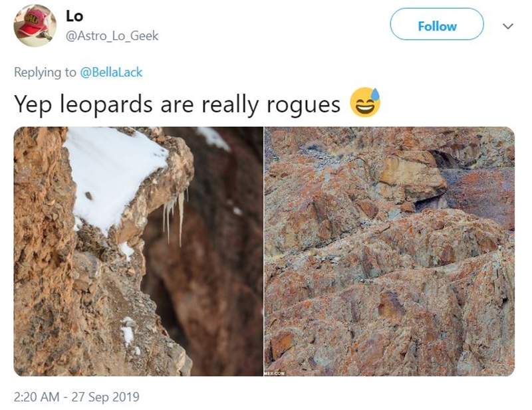The width and height of the screenshot is (532, 410).
Task: Open the tweet options chevron menu
Action: [x=507, y=26]
